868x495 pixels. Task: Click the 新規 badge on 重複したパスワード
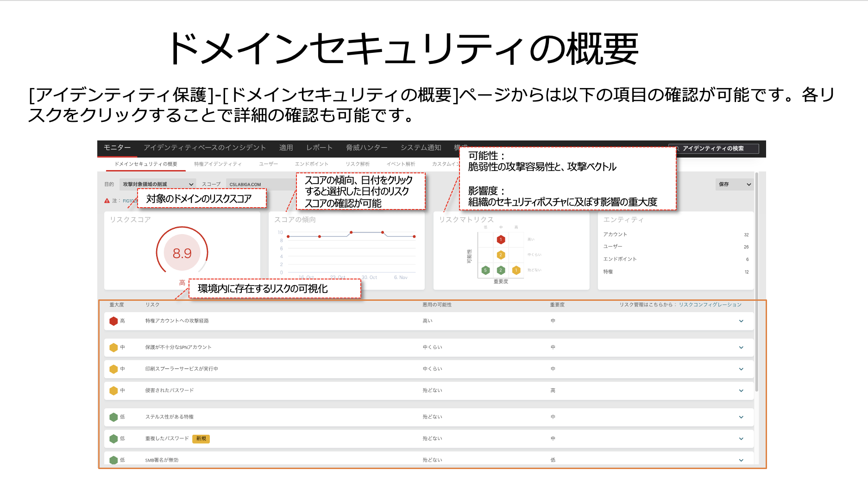tap(201, 438)
